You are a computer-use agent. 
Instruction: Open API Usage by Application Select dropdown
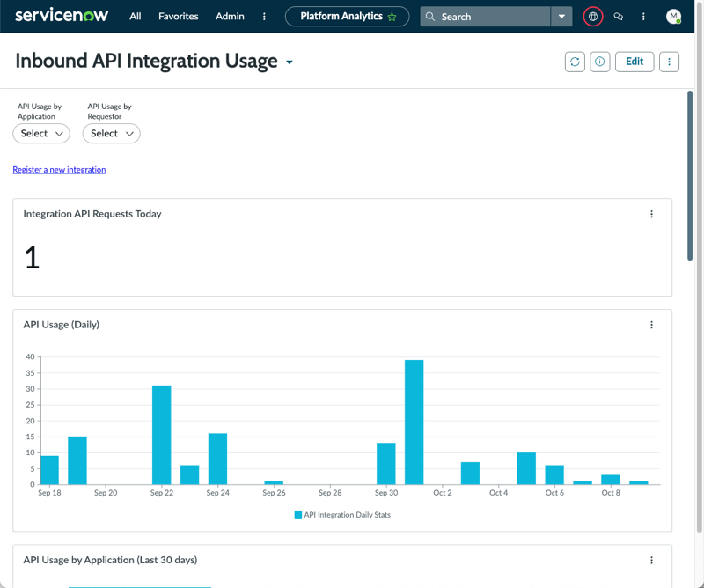point(41,134)
